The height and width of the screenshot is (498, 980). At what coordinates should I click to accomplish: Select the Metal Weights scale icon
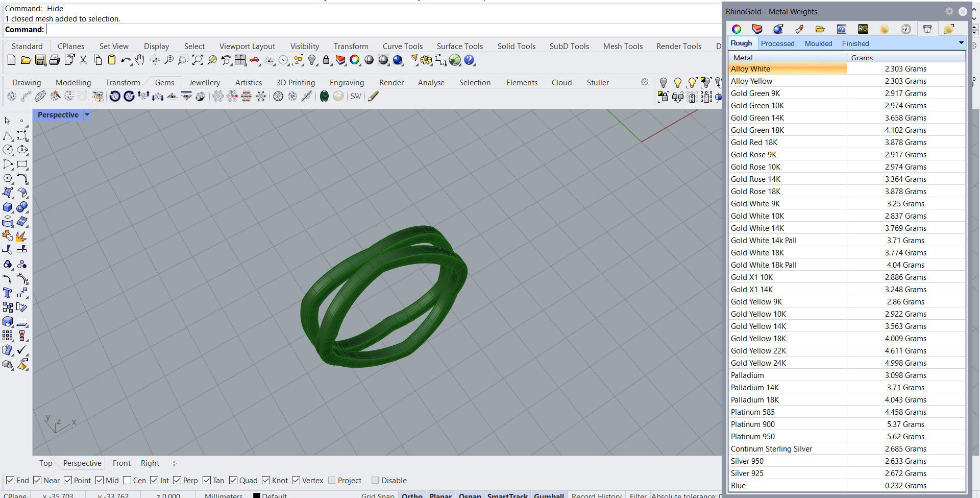pos(927,29)
